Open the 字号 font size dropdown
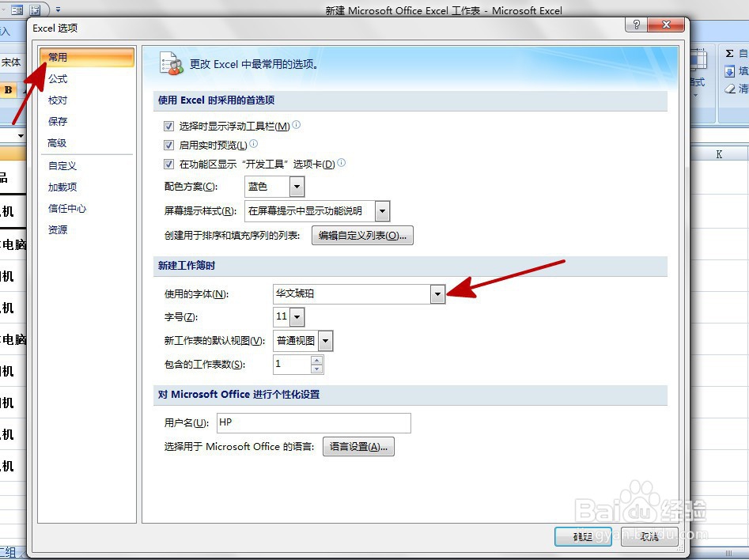Viewport: 749px width, 560px height. pos(297,316)
